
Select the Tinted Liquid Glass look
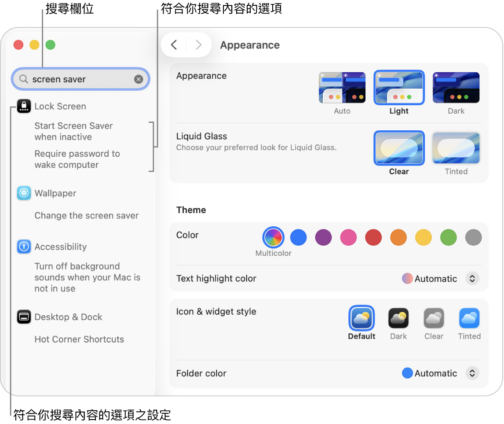[x=456, y=148]
